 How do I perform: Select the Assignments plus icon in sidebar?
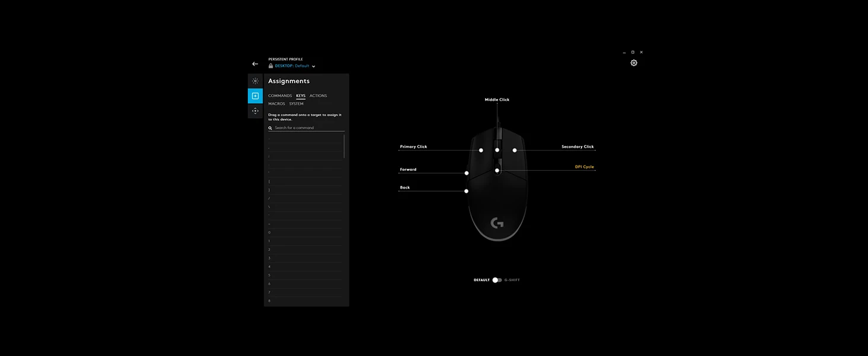[x=255, y=96]
